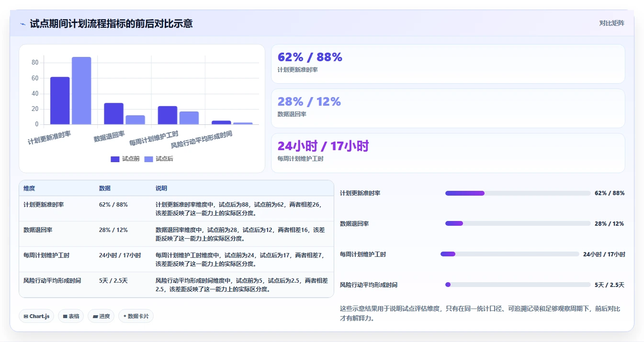Viewport: 644px width, 342px height.
Task: Click the 数据 column header
Action: [105, 188]
